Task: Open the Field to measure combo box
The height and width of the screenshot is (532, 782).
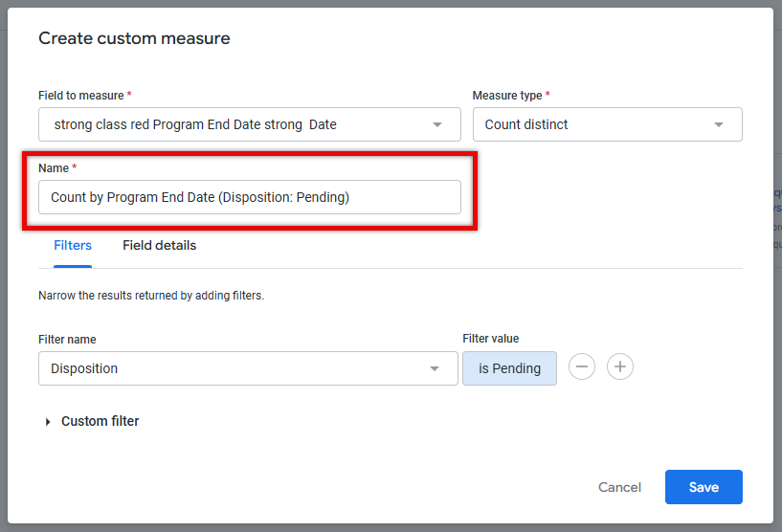Action: (250, 124)
